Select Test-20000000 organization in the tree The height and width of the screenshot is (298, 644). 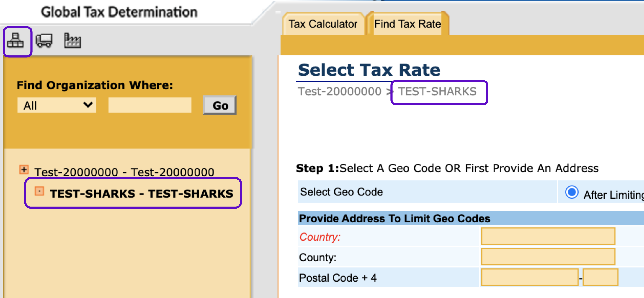pyautogui.click(x=124, y=172)
